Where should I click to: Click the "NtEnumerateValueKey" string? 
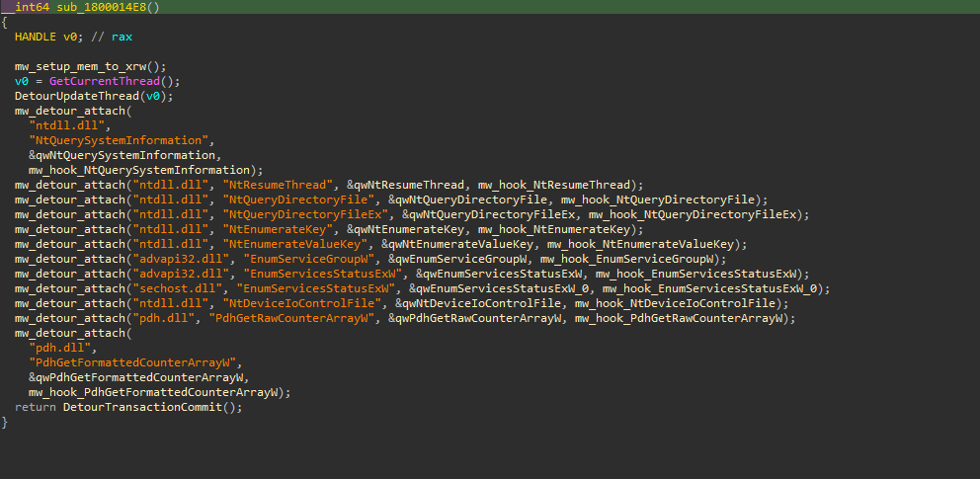tap(295, 244)
